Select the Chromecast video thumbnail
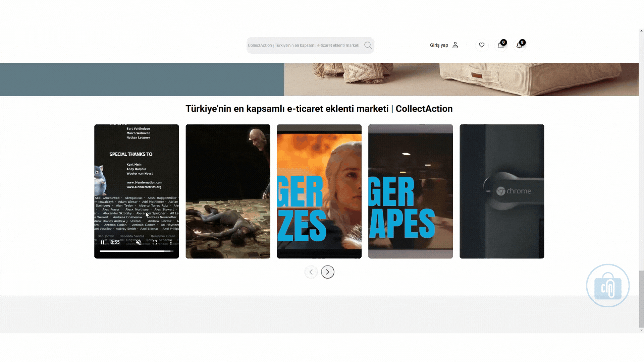This screenshot has width=644, height=362. [x=502, y=191]
